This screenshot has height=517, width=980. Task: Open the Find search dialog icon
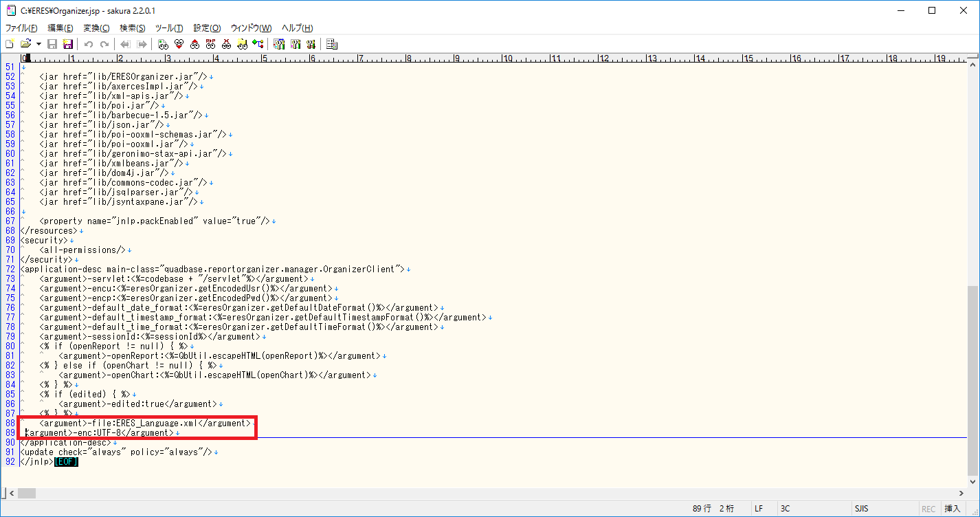pyautogui.click(x=163, y=44)
